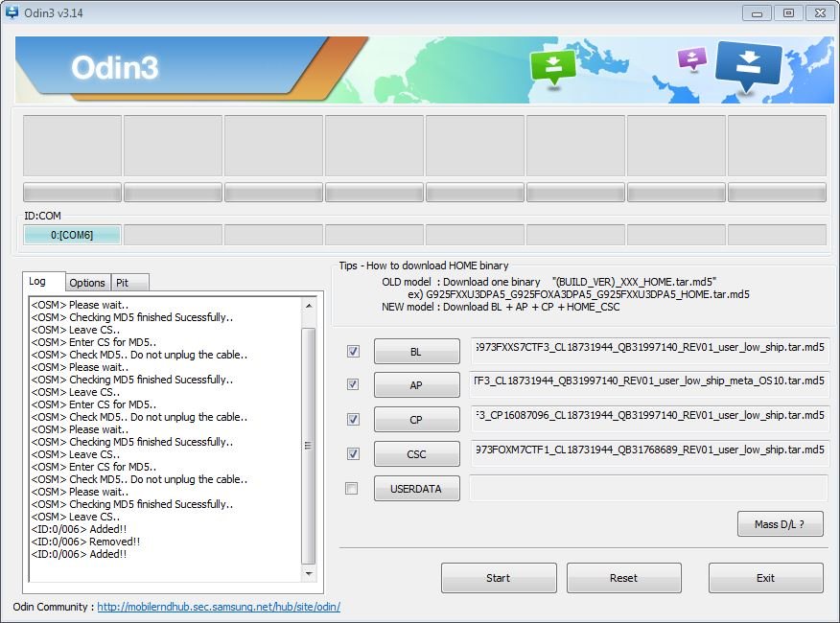The image size is (840, 623).
Task: Click the log vertical scrollbar thumb
Action: pos(309,446)
